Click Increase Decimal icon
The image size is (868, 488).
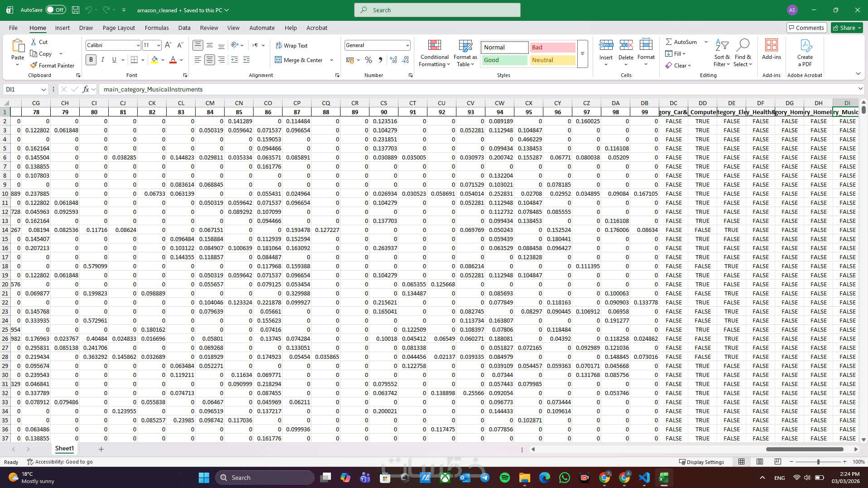pyautogui.click(x=393, y=60)
